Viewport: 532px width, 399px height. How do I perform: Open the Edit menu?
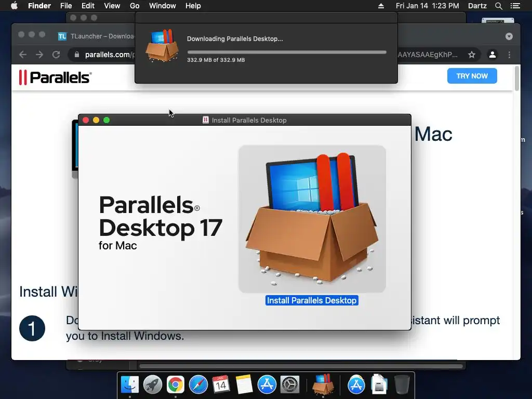pos(88,6)
